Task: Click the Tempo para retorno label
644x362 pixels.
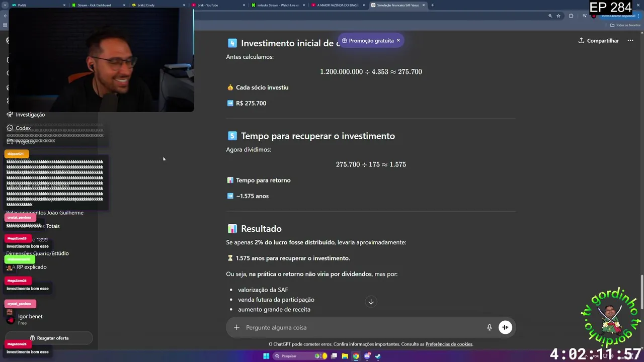Action: pos(263,180)
